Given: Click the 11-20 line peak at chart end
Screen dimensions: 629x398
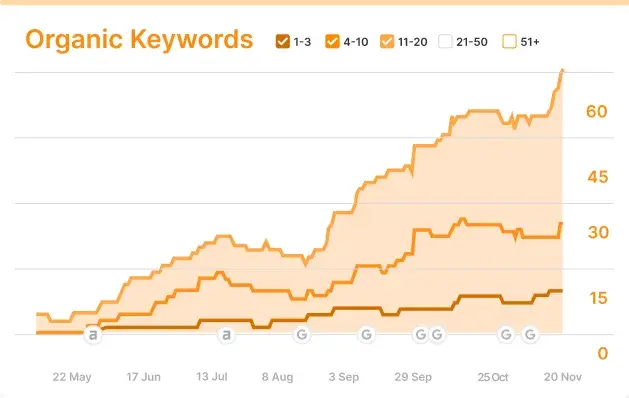Looking at the screenshot, I should coord(562,71).
